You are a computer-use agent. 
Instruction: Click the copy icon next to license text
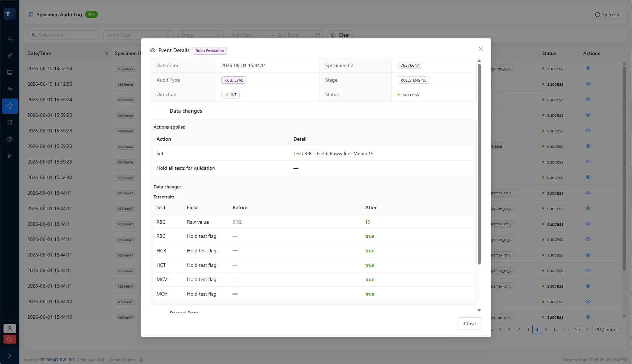tap(141, 360)
